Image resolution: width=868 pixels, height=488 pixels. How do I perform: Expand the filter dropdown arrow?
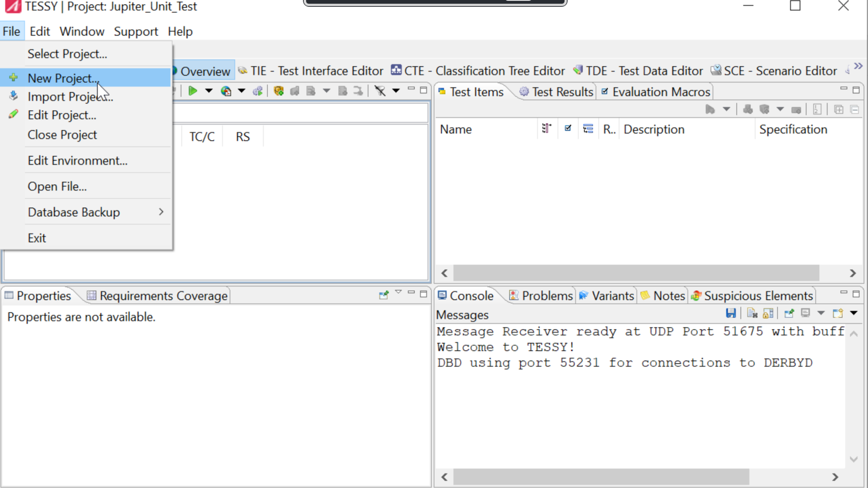396,91
